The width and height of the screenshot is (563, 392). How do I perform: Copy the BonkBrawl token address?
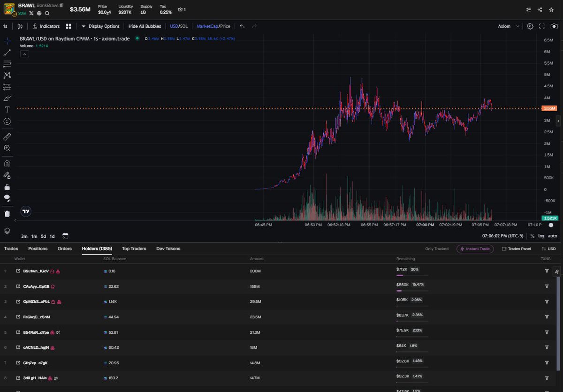[61, 5]
